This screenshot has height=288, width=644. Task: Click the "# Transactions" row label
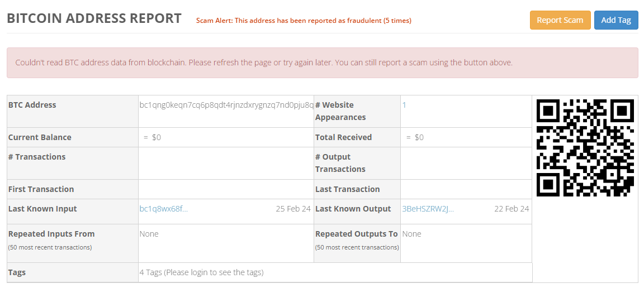(x=37, y=157)
